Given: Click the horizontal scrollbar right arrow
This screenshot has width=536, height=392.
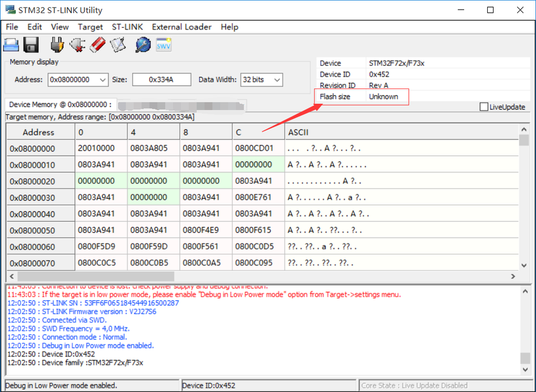Looking at the screenshot, I should pyautogui.click(x=513, y=276).
